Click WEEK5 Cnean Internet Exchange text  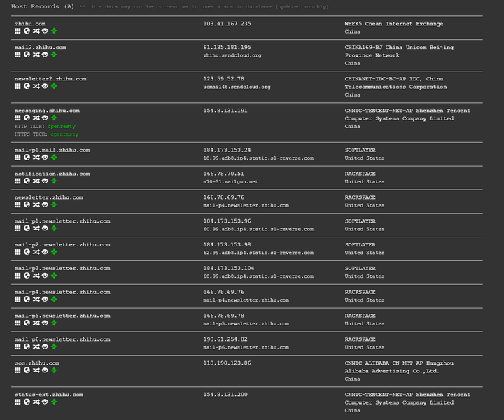pyautogui.click(x=393, y=24)
